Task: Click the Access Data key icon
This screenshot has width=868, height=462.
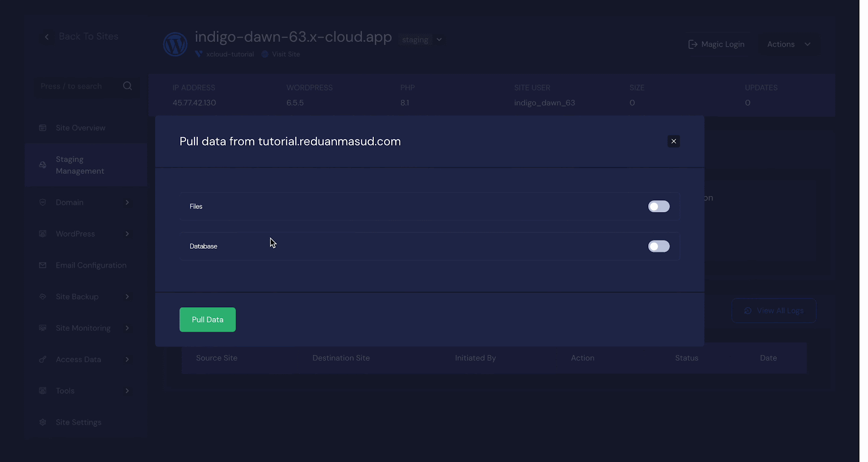Action: (x=43, y=359)
